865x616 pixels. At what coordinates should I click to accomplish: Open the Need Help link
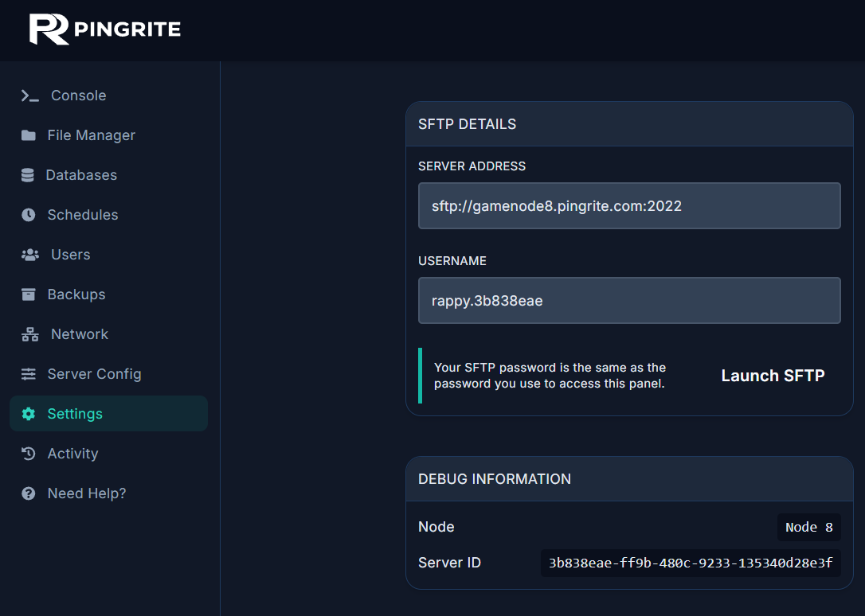(86, 493)
